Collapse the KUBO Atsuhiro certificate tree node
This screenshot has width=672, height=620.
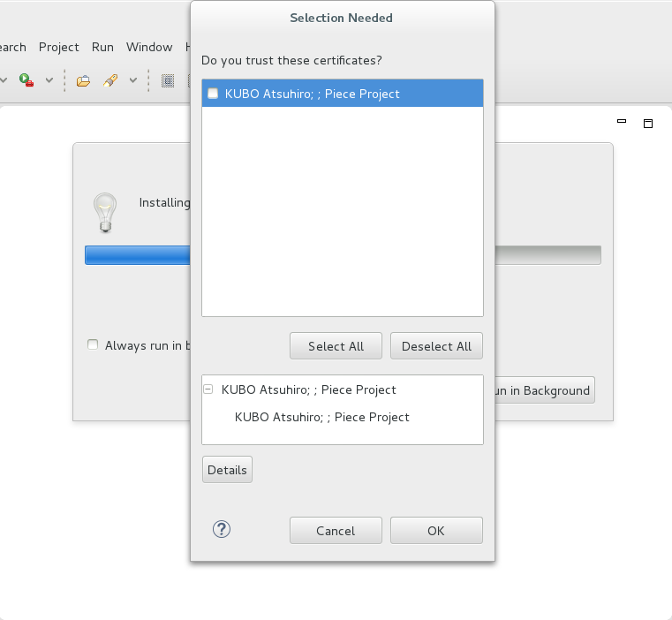pyautogui.click(x=208, y=389)
